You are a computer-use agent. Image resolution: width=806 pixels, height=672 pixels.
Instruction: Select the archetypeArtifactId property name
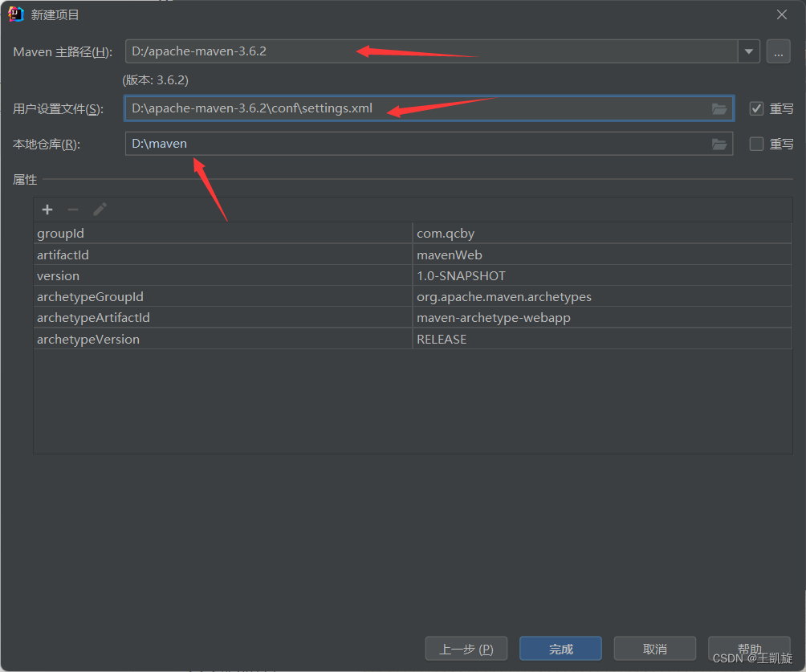point(93,318)
